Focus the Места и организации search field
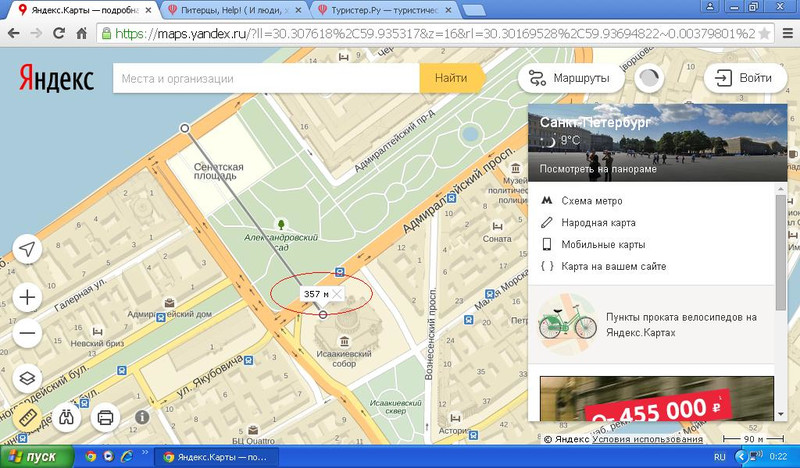The height and width of the screenshot is (468, 800). pos(266,79)
